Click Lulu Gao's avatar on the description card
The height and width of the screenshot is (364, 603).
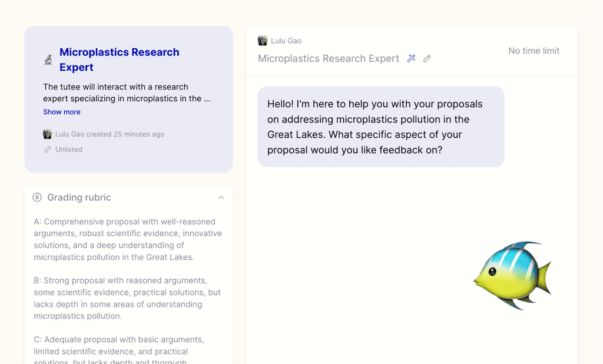[x=48, y=134]
